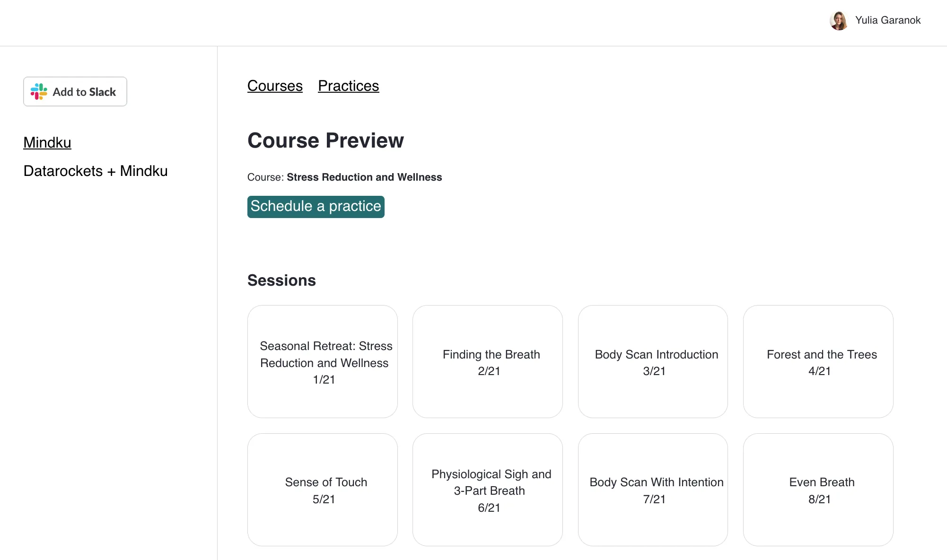The height and width of the screenshot is (560, 947).
Task: Click Yulia Garanok's profile avatar
Action: pos(839,21)
